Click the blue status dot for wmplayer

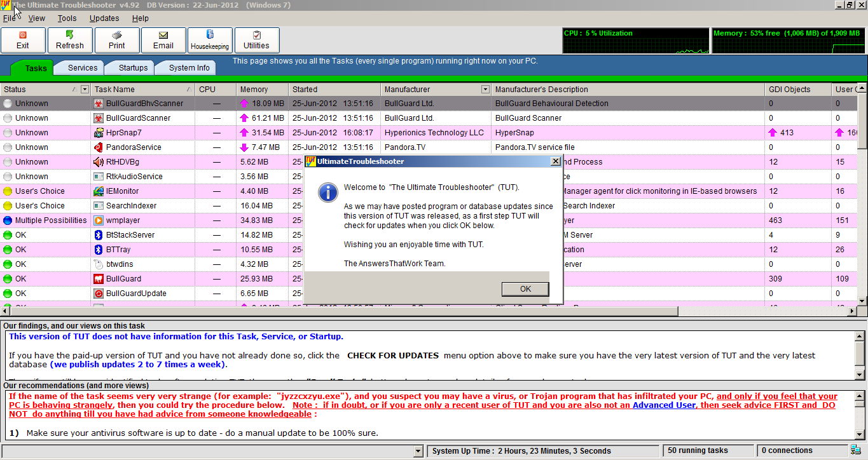pyautogui.click(x=8, y=220)
